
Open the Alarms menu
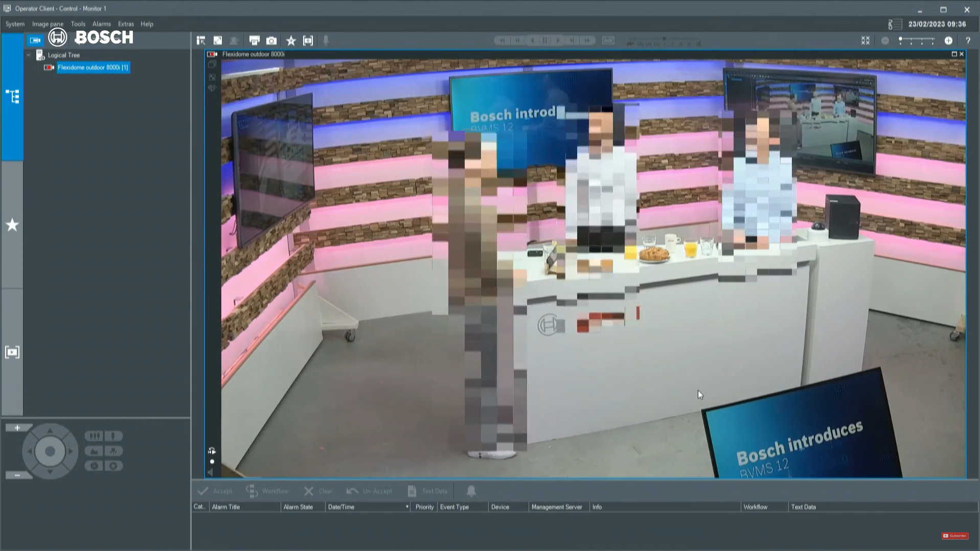coord(101,24)
